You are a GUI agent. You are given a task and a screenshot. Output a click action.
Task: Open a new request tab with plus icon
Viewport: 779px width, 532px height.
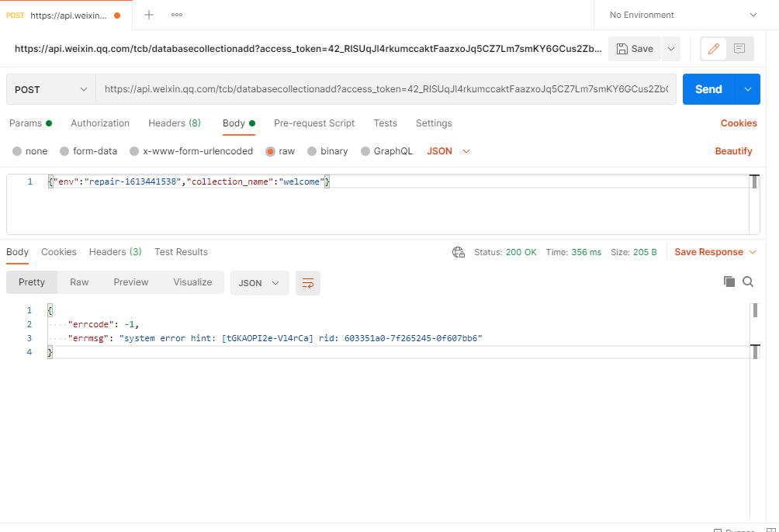point(148,15)
